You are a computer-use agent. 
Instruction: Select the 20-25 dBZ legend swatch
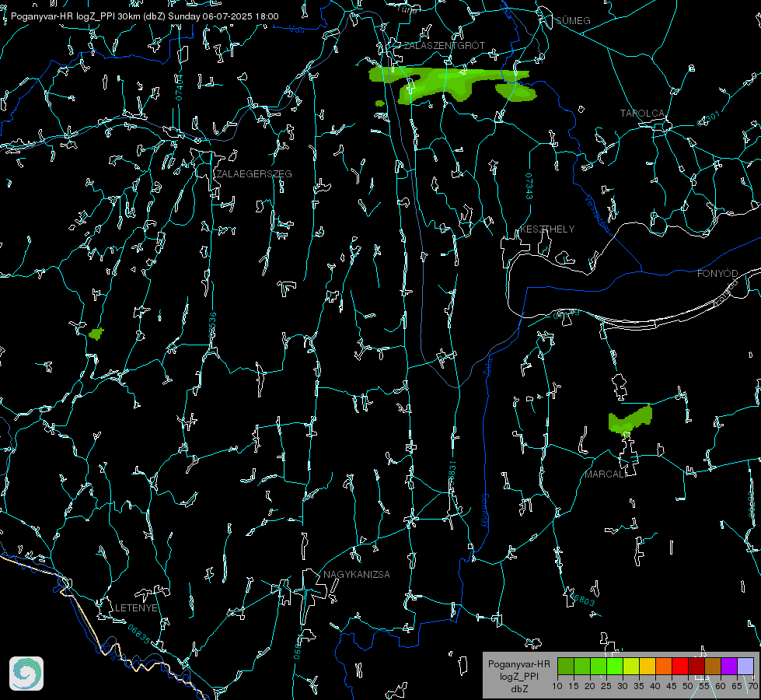(x=599, y=667)
